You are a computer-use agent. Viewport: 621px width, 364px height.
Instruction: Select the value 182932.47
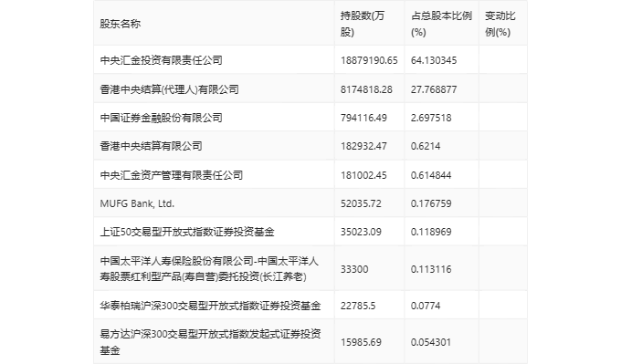pos(363,146)
